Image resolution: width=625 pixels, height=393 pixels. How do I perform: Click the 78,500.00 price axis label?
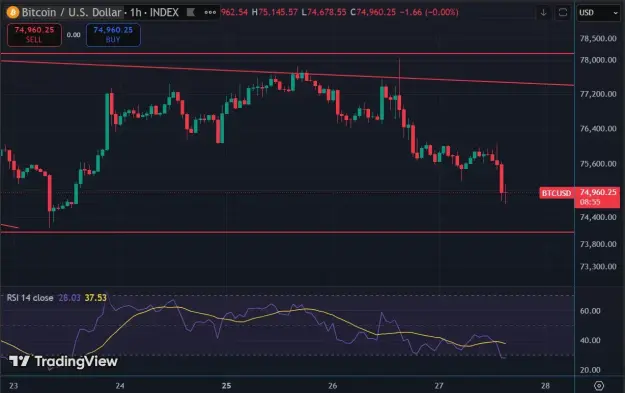click(x=598, y=39)
